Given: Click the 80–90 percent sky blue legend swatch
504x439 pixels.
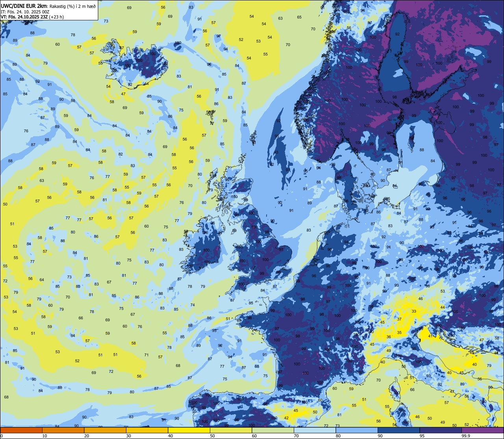Looking at the screenshot, I should (x=357, y=430).
